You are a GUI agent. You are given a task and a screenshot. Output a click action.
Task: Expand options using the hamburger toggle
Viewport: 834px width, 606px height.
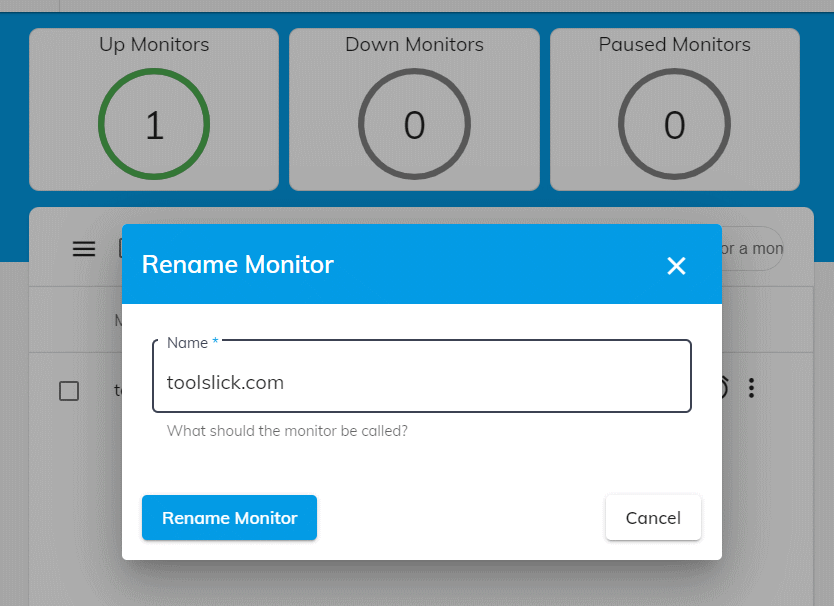[x=84, y=249]
